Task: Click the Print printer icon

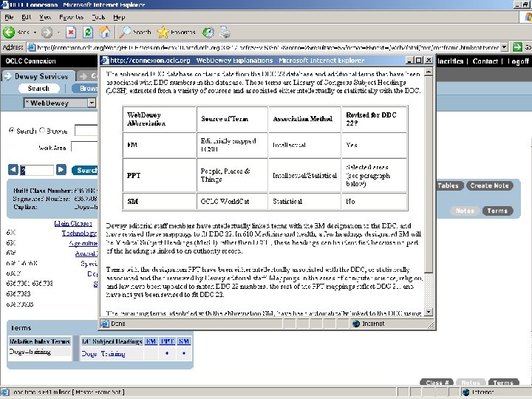Action: click(x=225, y=33)
